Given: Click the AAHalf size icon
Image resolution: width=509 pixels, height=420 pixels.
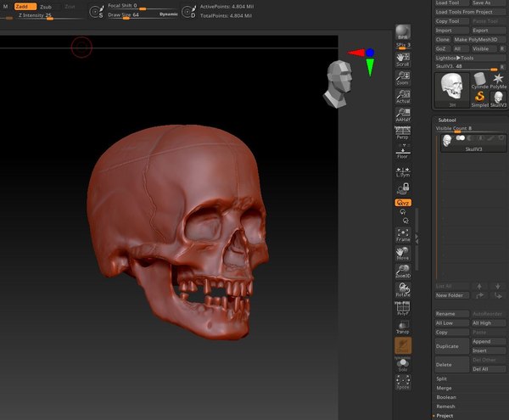Looking at the screenshot, I should (x=403, y=115).
